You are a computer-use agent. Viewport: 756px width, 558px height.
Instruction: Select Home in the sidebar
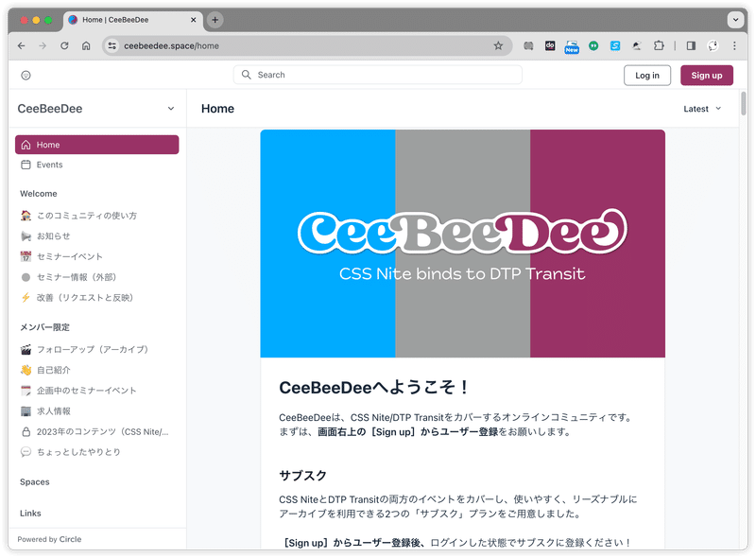pyautogui.click(x=97, y=145)
